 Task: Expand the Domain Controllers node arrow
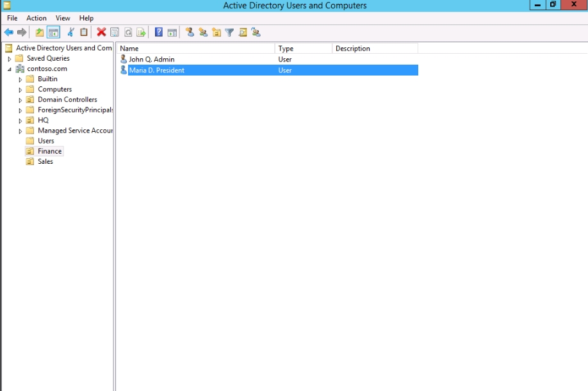[x=20, y=100]
